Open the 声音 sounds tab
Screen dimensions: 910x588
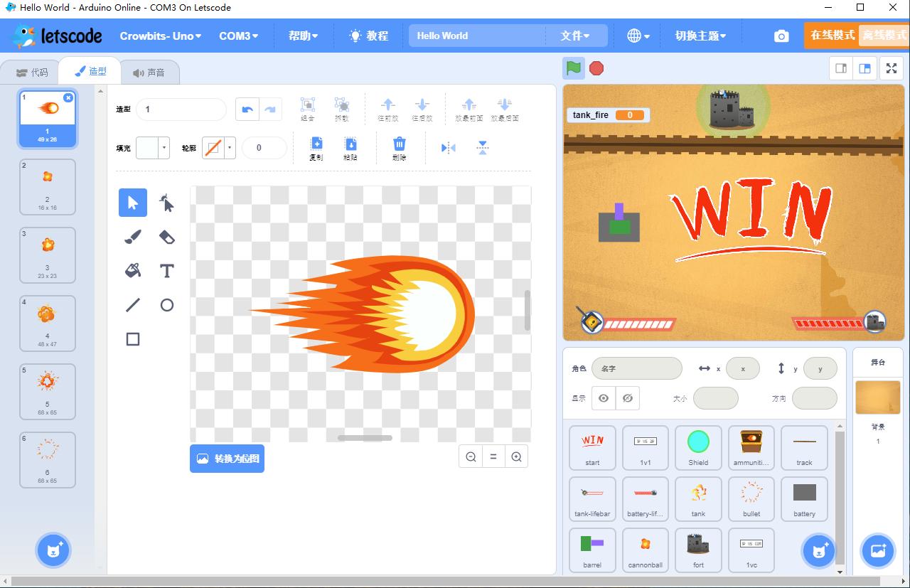pos(149,73)
